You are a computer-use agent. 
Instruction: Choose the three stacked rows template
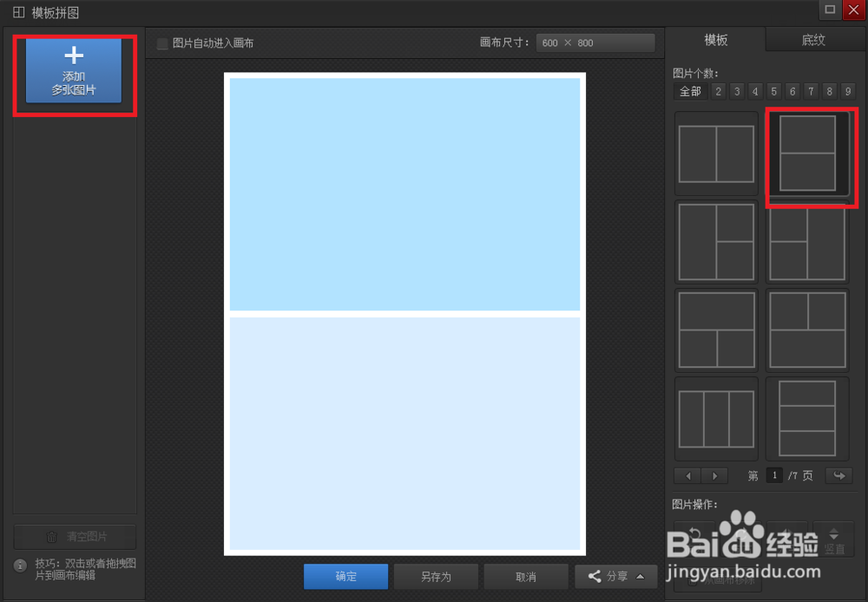807,419
